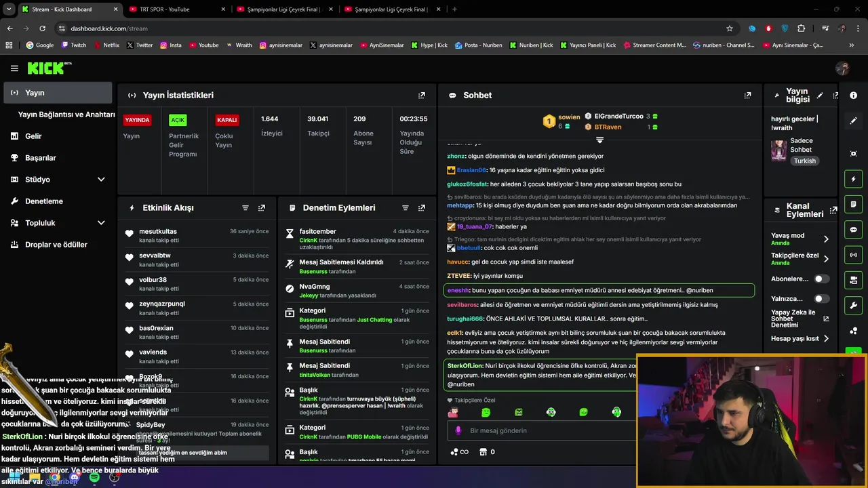The image size is (868, 488).
Task: Select the zeynqazrpunql follow event
Action: [197, 308]
